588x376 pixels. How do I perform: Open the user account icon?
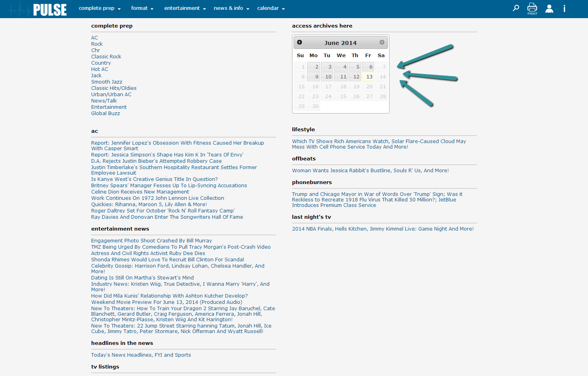click(x=549, y=8)
